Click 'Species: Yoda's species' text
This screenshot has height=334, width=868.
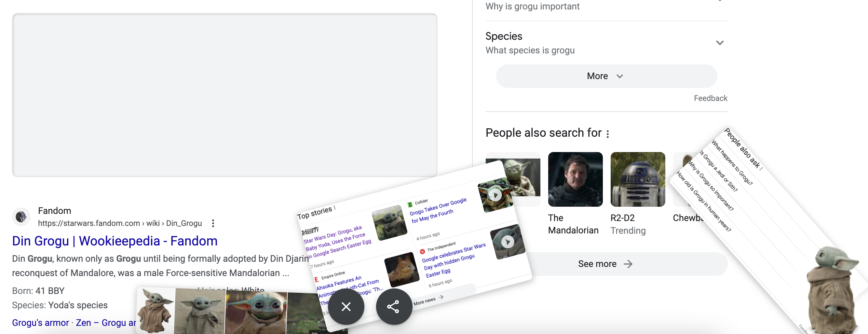pos(60,305)
